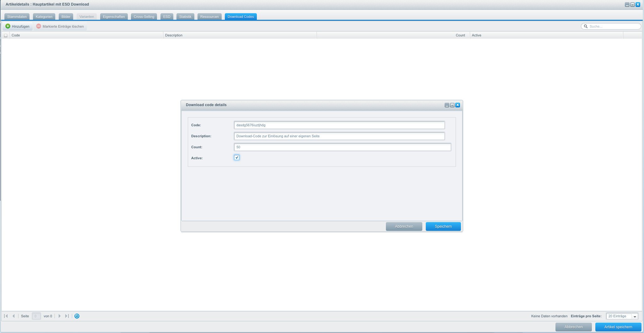This screenshot has width=644, height=333.
Task: Click into the Count field
Action: [x=342, y=147]
